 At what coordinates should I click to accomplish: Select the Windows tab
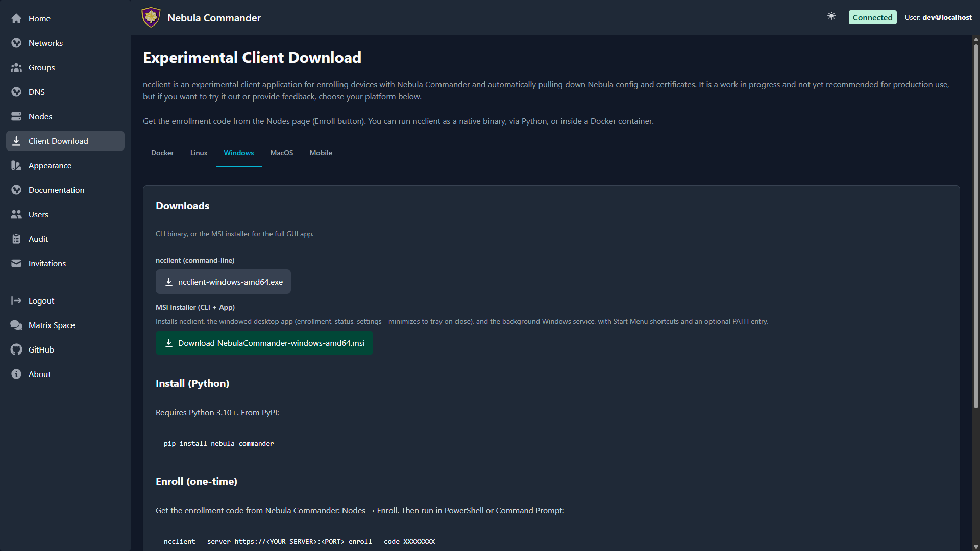point(238,153)
